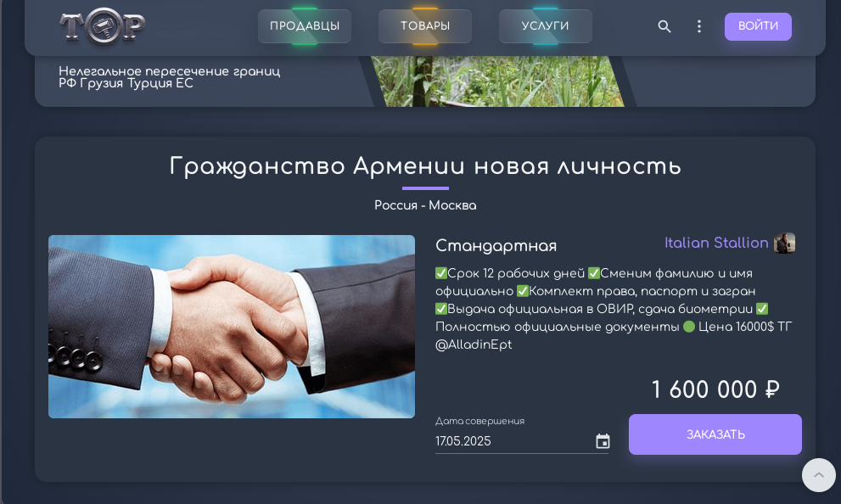Screen dimensions: 841x504
Task: Switch to the ТОВАРЫ tab
Action: click(425, 25)
